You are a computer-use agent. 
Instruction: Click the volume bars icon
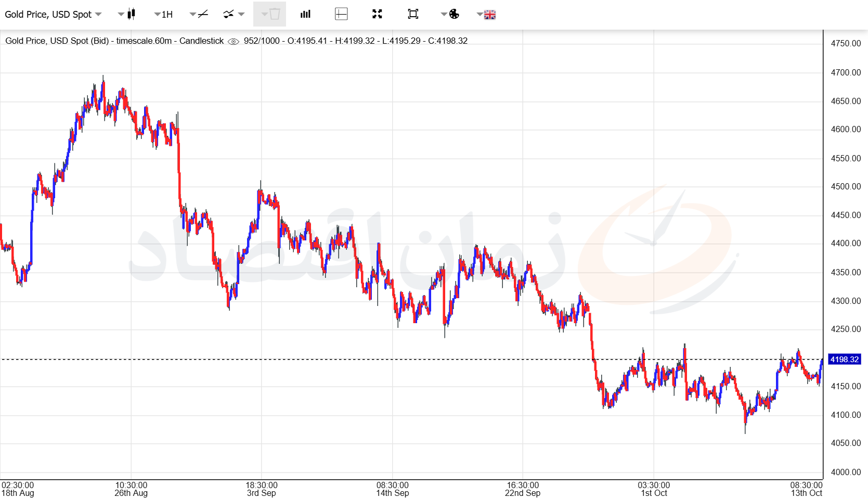305,14
